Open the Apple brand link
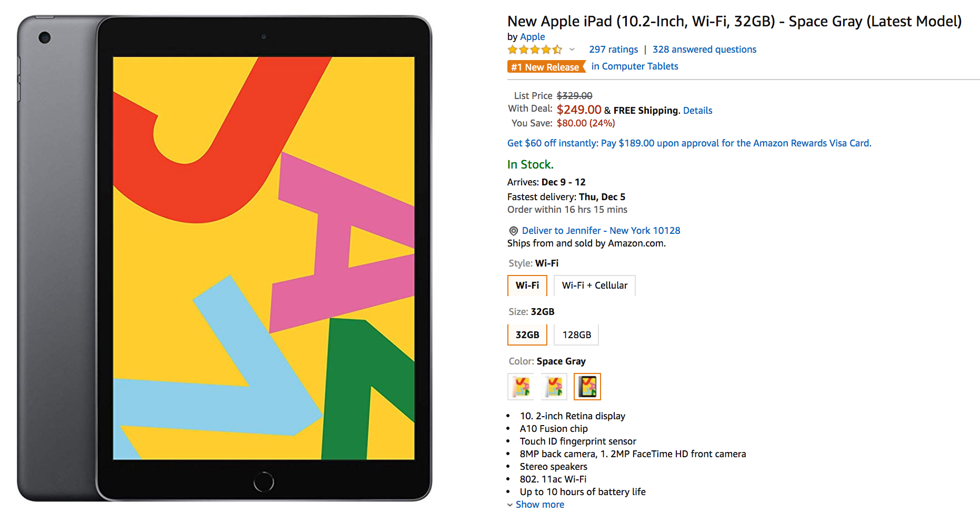Image resolution: width=980 pixels, height=512 pixels. tap(532, 37)
